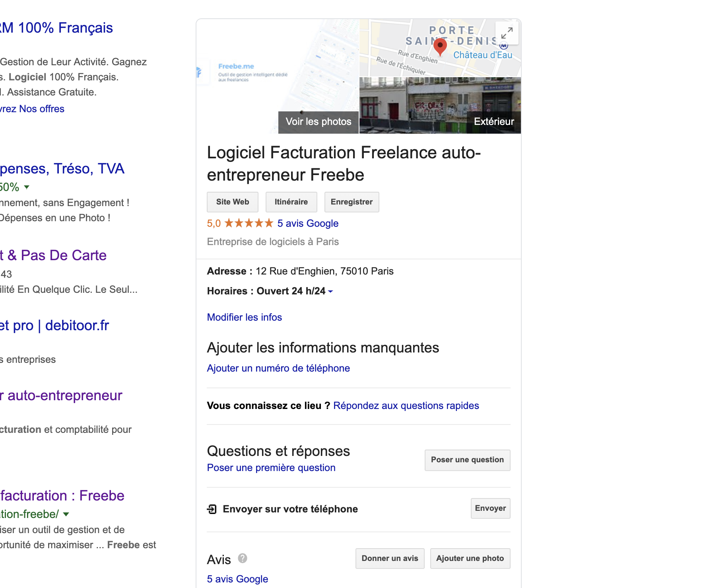This screenshot has width=707, height=588.
Task: Expand dropdown arrow beside tion-freebe/ URL
Action: coord(66,514)
